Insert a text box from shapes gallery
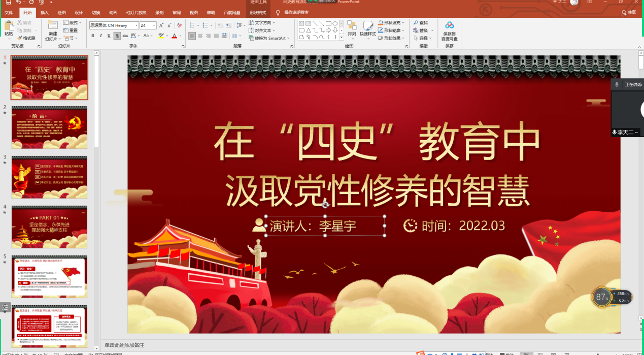The height and width of the screenshot is (355, 644). (301, 23)
